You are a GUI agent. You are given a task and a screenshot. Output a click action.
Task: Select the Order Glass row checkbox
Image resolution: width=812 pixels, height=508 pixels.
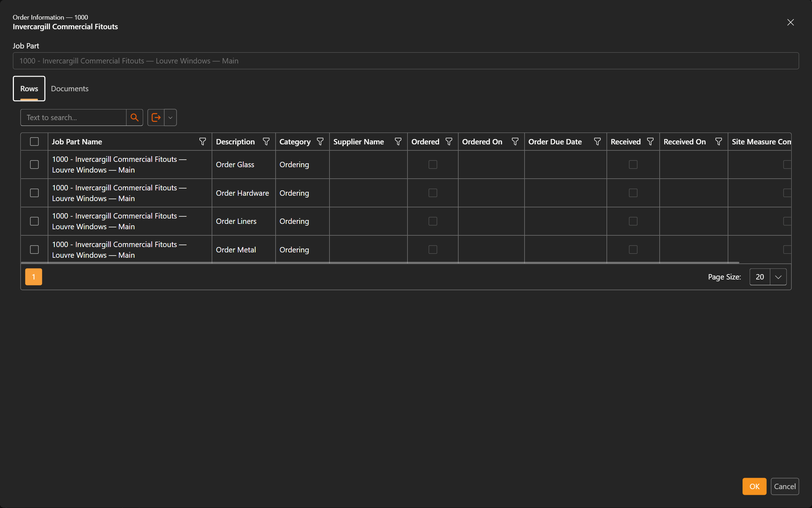point(34,164)
